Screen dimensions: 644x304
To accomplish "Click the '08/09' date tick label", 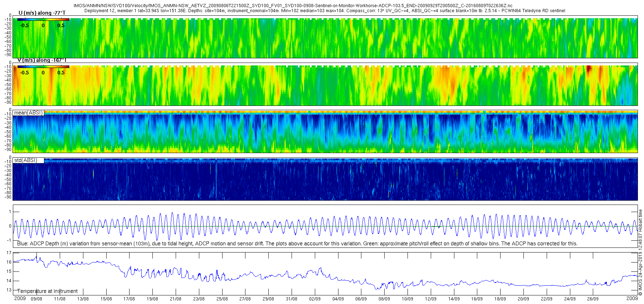I will point(384,299).
